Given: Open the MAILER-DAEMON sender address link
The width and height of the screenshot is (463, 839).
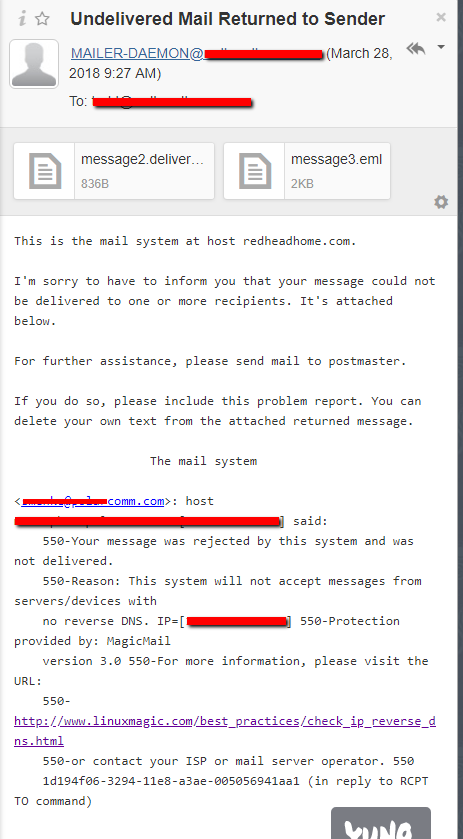Looking at the screenshot, I should 196,54.
